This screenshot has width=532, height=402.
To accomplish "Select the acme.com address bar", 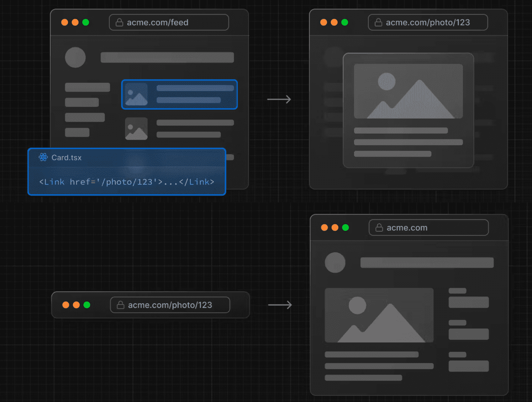I will (428, 228).
